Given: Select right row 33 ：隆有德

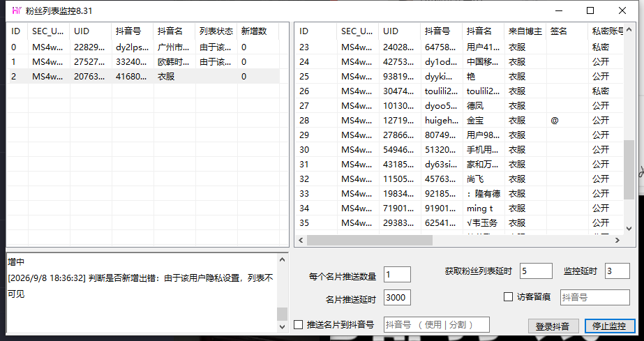Looking at the screenshot, I should point(460,194).
